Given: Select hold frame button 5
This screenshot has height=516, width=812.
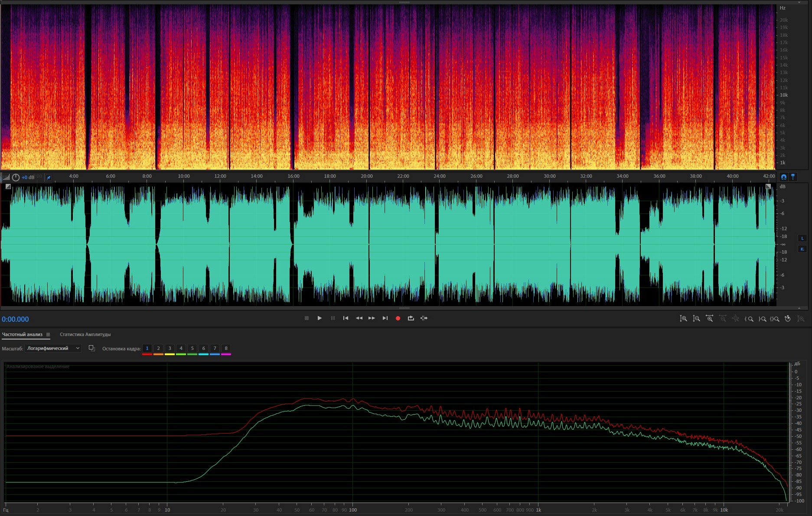Looking at the screenshot, I should (192, 348).
